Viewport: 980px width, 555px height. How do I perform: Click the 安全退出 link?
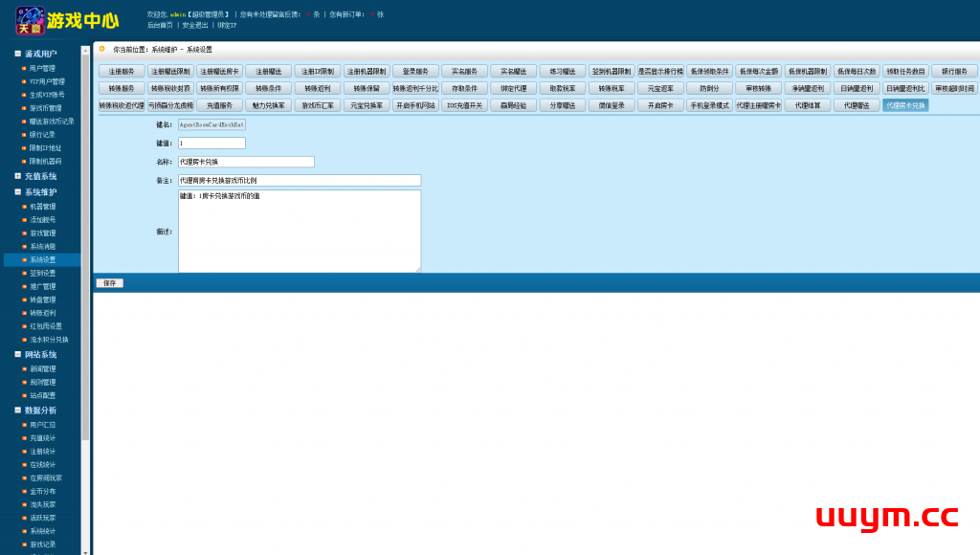195,25
